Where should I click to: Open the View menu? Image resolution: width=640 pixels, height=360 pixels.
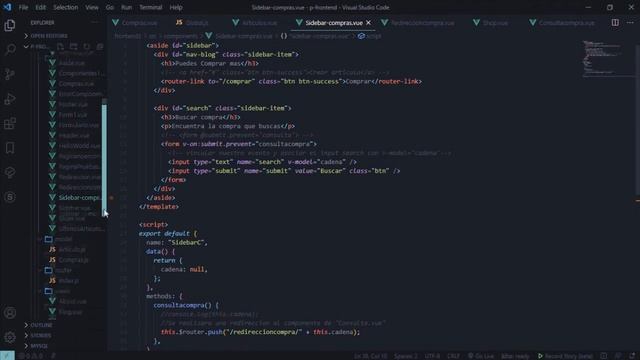tap(92, 7)
